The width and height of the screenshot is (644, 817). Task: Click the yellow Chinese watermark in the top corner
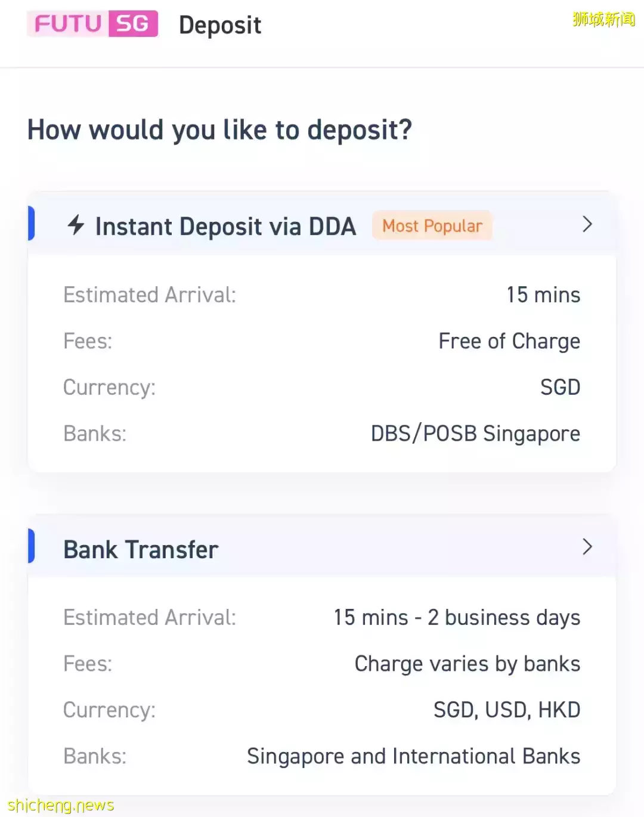point(603,20)
